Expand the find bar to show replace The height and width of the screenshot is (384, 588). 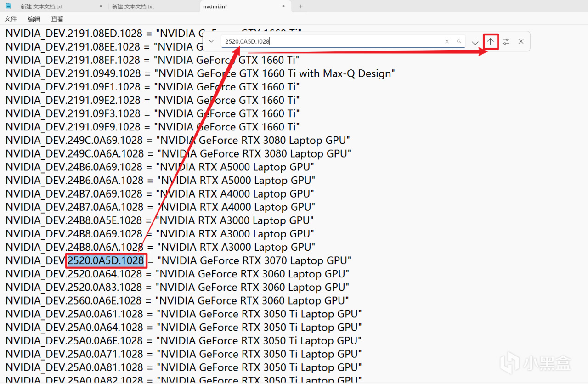pyautogui.click(x=211, y=41)
